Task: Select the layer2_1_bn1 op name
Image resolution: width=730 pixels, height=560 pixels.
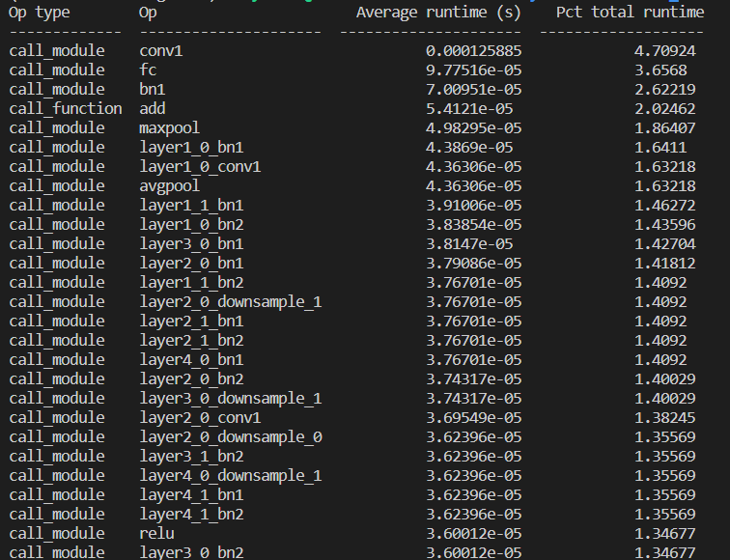Action: tap(191, 322)
